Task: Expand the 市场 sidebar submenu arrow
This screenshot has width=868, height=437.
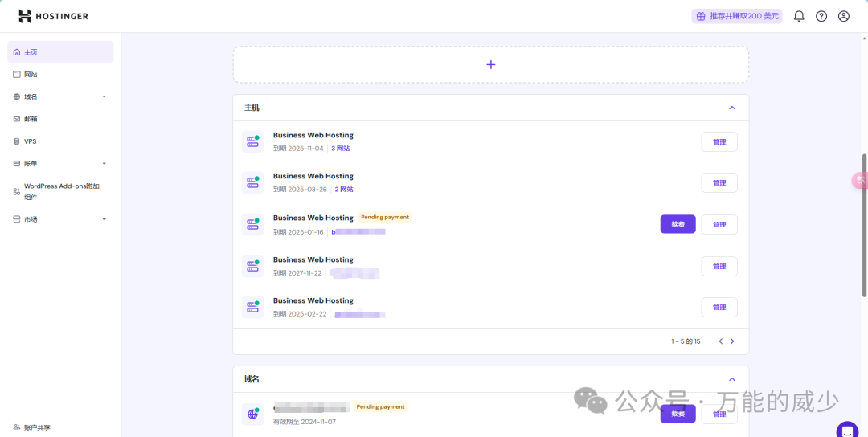Action: coord(104,219)
